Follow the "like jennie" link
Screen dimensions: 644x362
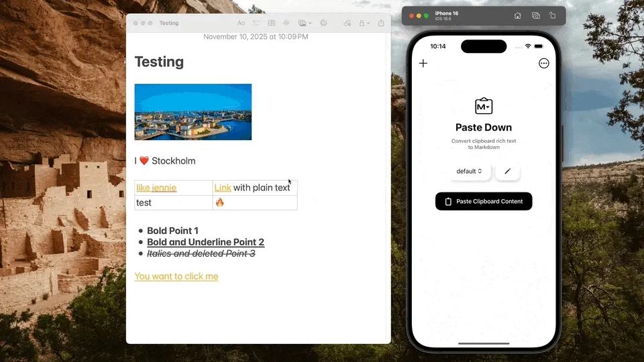click(156, 188)
